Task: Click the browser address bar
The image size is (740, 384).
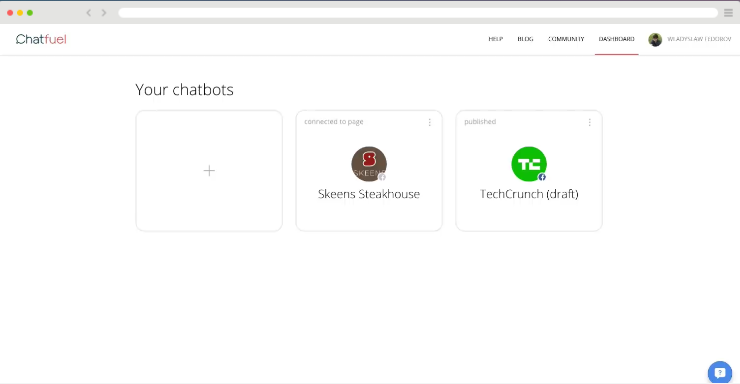Action: (418, 13)
